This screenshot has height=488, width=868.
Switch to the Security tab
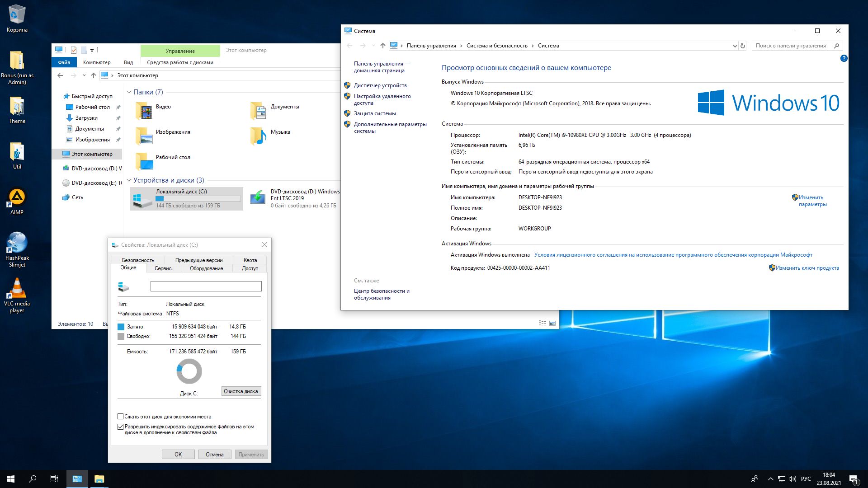[x=138, y=260]
